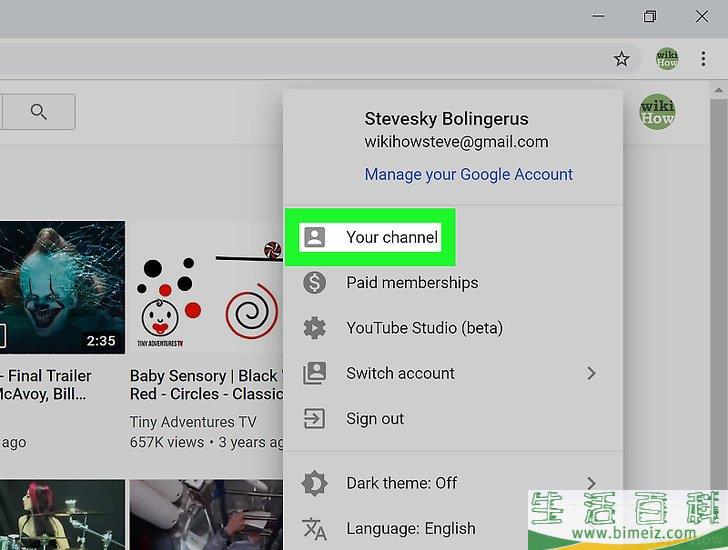Open the Baby Sensory video title
This screenshot has height=550, width=728.
pyautogui.click(x=207, y=385)
